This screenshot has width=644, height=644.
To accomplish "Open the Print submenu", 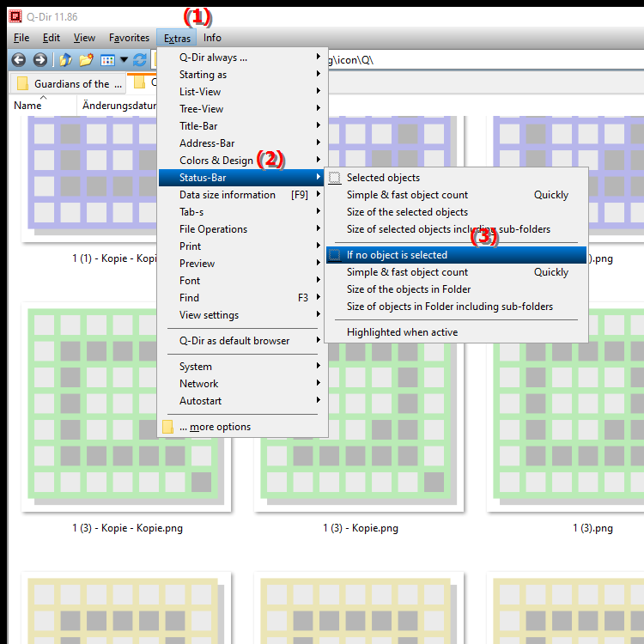I will [x=242, y=246].
